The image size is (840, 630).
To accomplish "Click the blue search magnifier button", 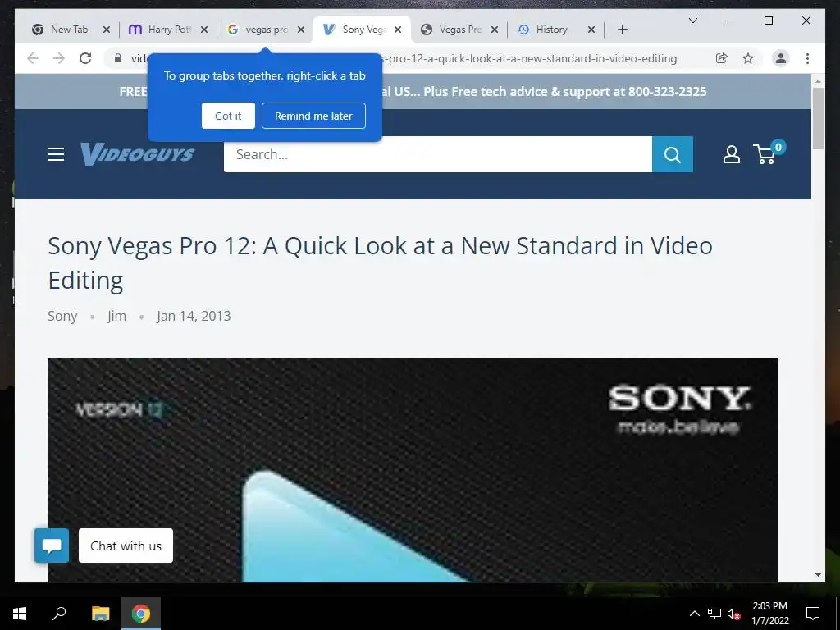I will pos(673,154).
